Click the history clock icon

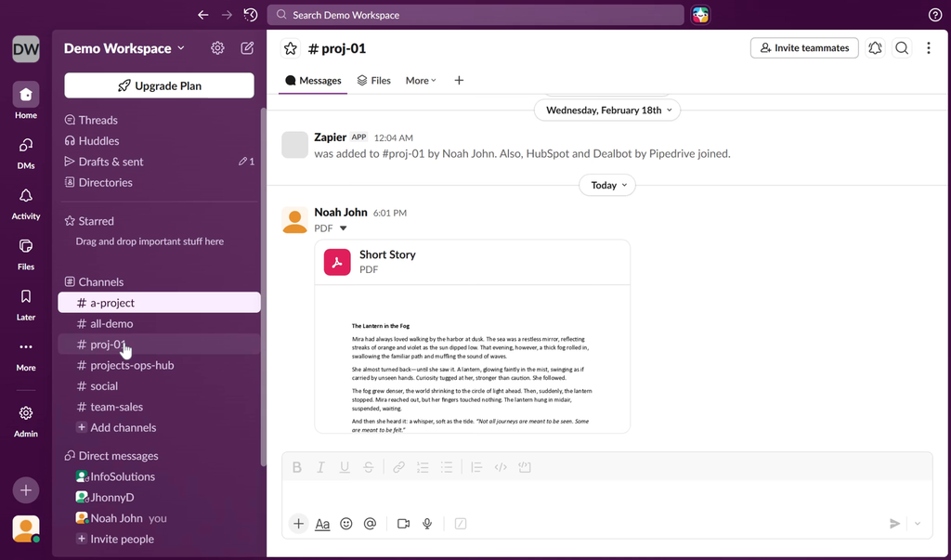[x=251, y=15]
